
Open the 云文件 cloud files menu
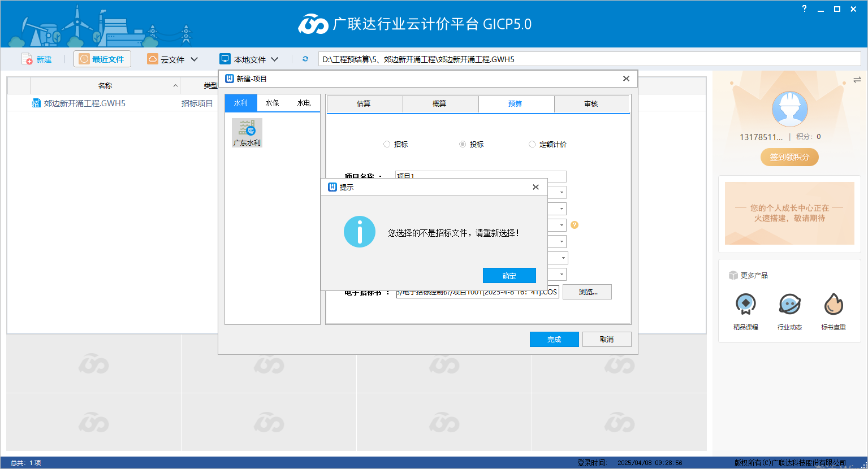coord(172,59)
